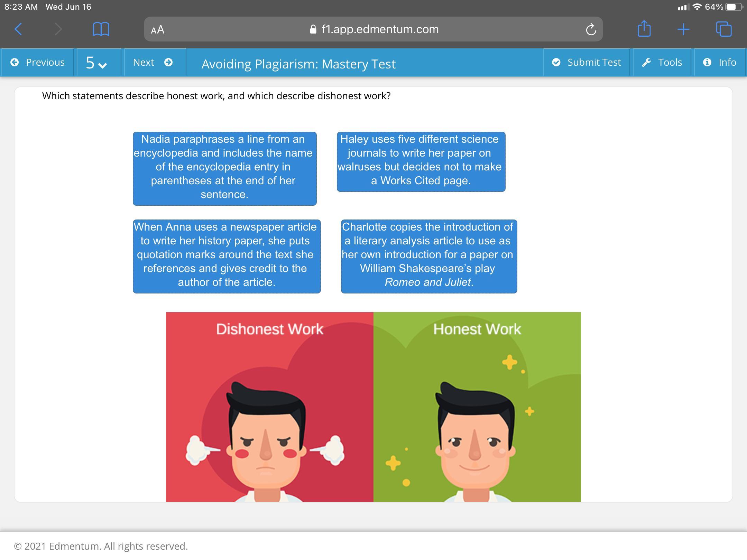The height and width of the screenshot is (560, 747).
Task: Select the Nadia paraphrases encyclopedia tile
Action: 224,168
